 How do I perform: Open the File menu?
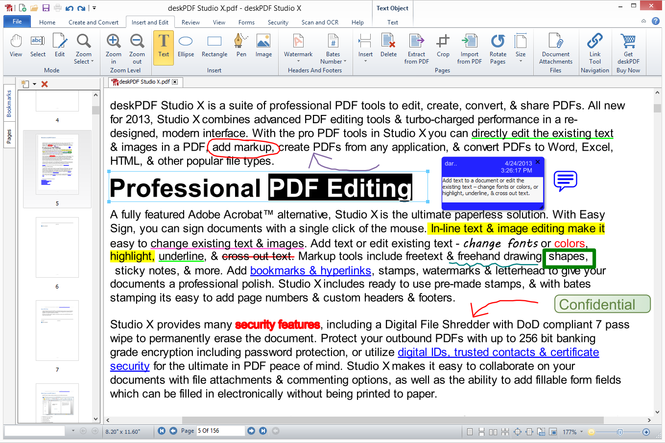17,22
